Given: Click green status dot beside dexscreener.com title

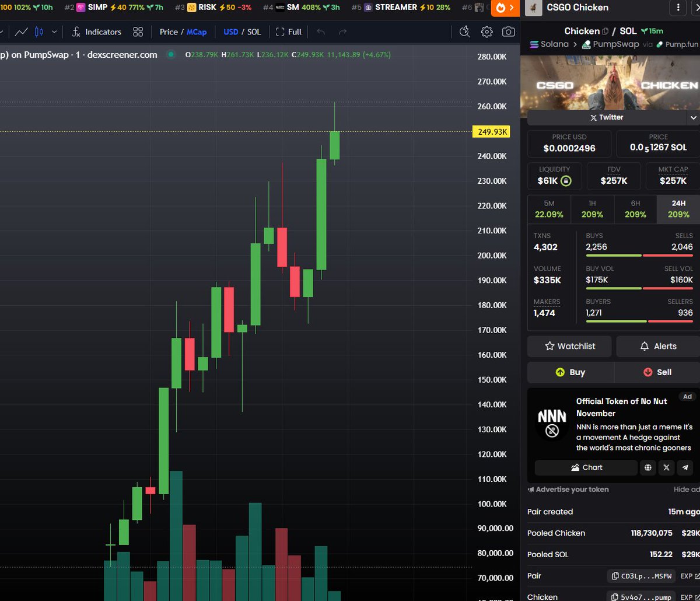Looking at the screenshot, I should pyautogui.click(x=170, y=54).
